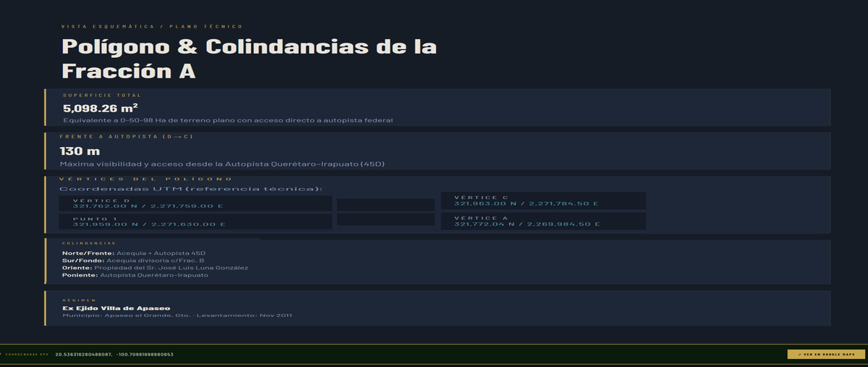
Task: Click the Polígono & Colindancias main heading
Action: point(250,59)
